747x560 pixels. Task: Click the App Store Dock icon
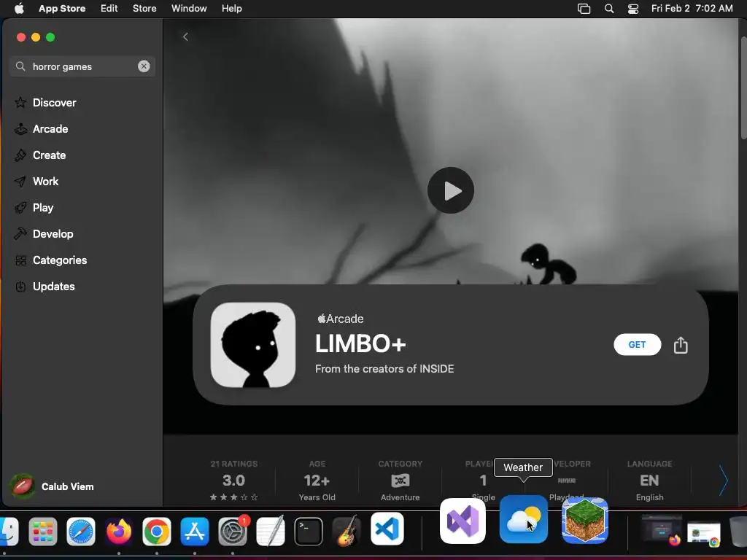coord(194,532)
